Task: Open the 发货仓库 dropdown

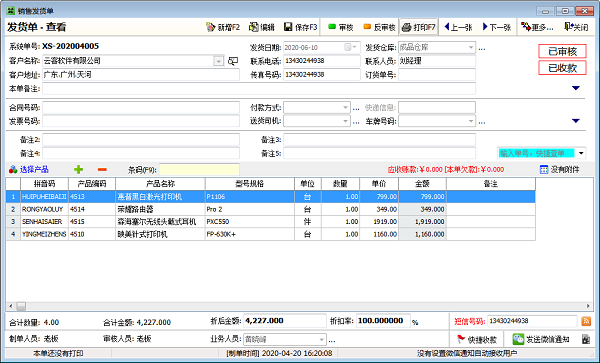Action: tap(471, 47)
